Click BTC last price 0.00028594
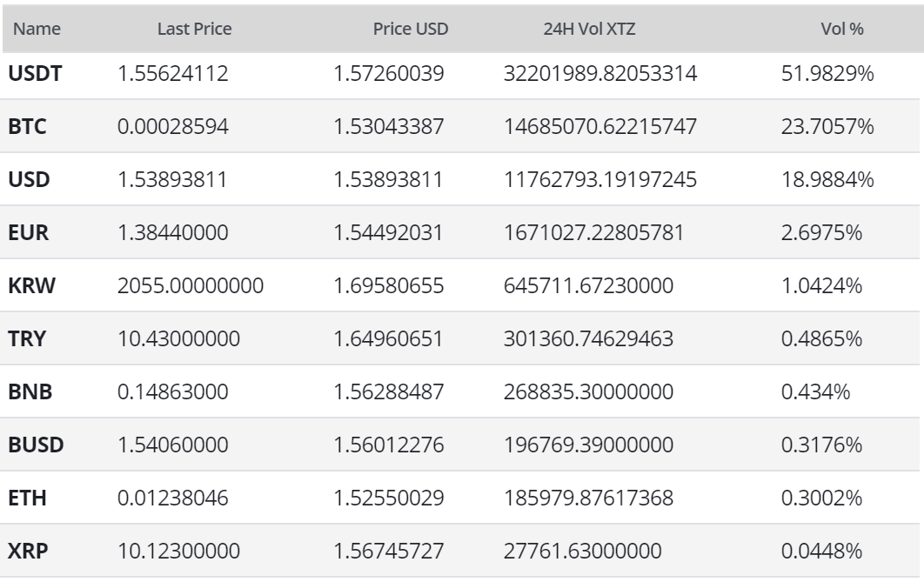The image size is (924, 582). (172, 127)
